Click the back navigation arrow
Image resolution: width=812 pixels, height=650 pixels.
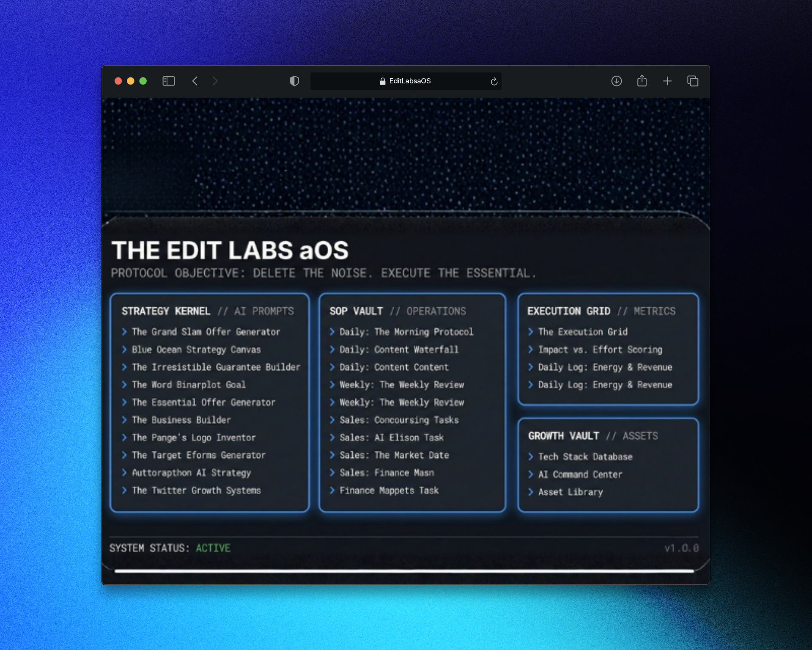[195, 81]
